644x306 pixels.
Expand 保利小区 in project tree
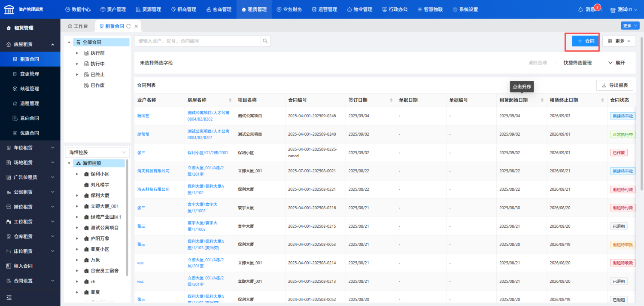77,174
